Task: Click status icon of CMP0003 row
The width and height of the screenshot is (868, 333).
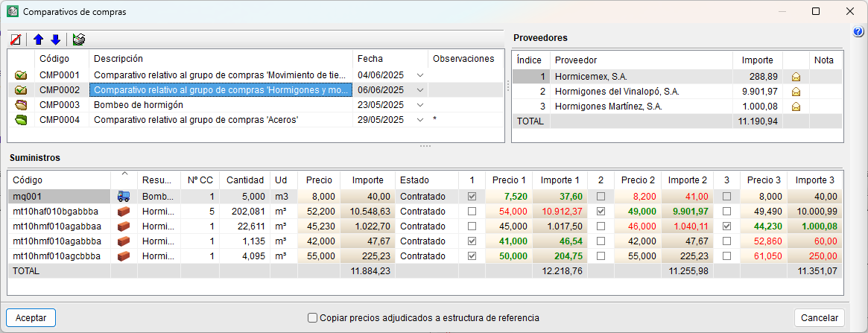Action: [x=21, y=104]
